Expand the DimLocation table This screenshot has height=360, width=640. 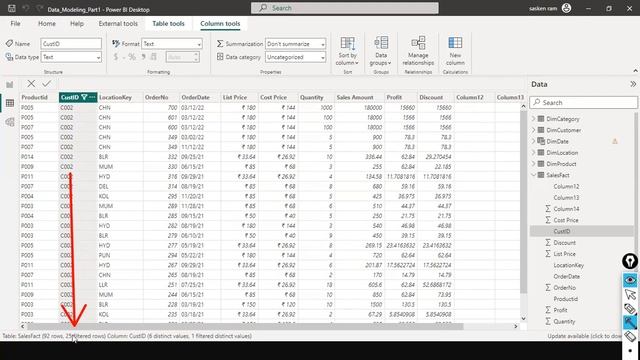pyautogui.click(x=533, y=152)
